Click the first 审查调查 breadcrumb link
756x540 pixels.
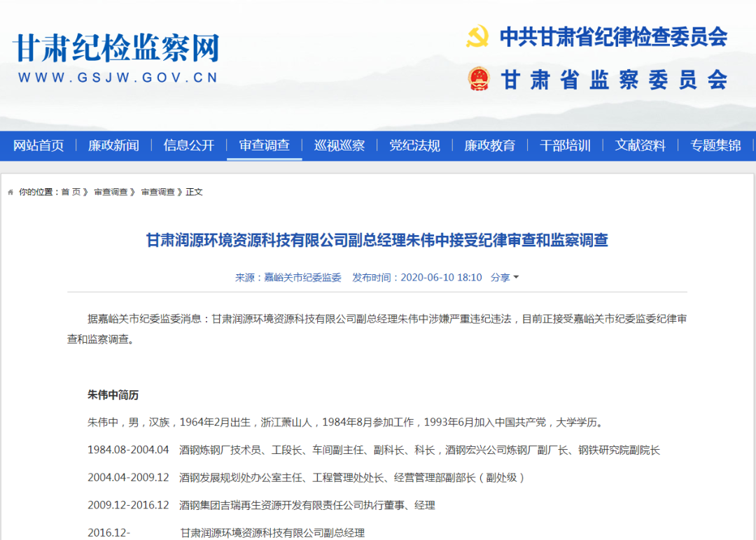coord(111,192)
